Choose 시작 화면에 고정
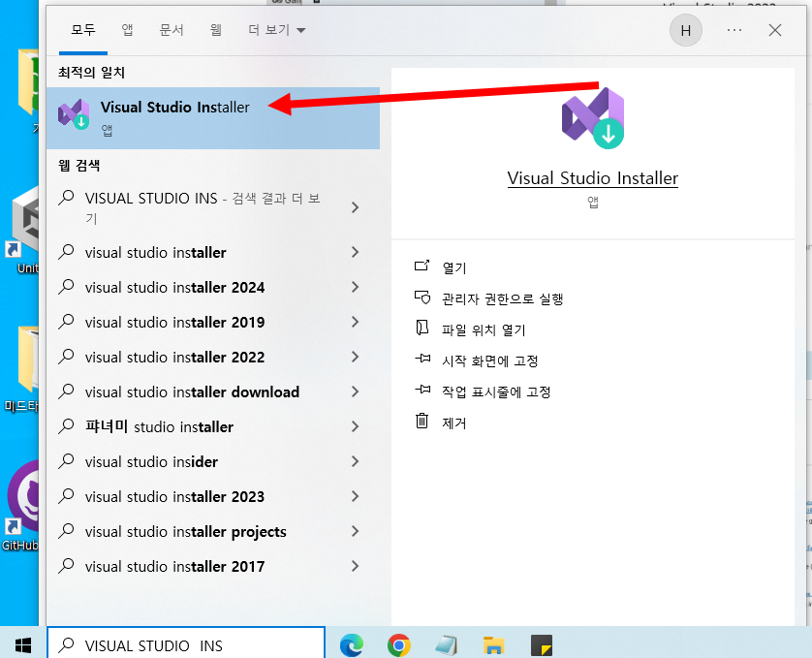Screen dimensions: 812x658 click(490, 360)
